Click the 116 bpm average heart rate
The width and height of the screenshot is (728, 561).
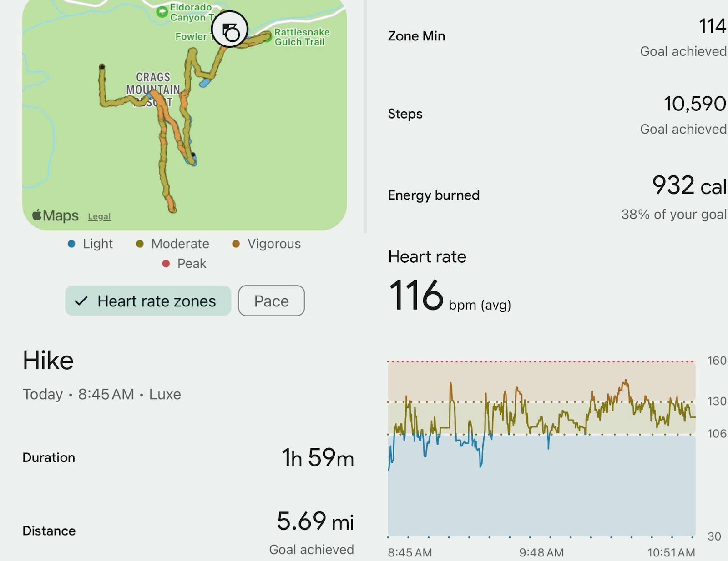click(x=450, y=296)
